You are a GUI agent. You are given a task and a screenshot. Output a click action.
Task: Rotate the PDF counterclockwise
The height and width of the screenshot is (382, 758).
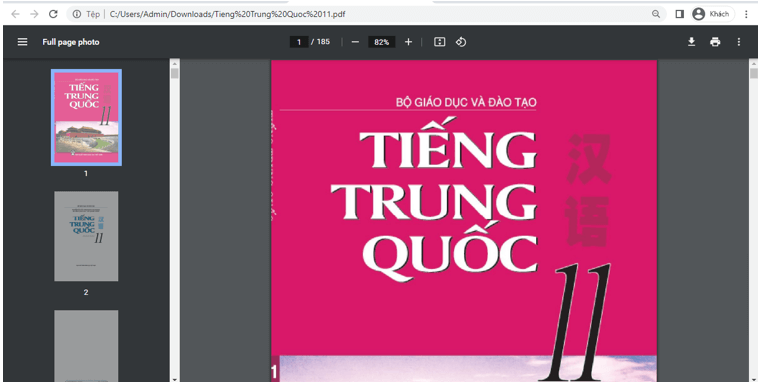[461, 42]
